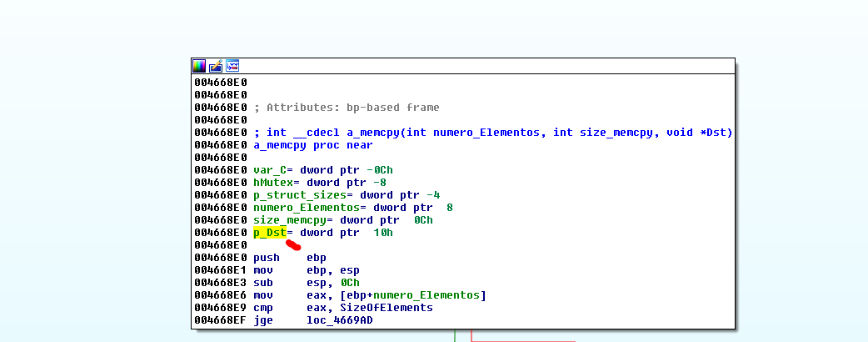Open the node color picker icon

tap(199, 65)
